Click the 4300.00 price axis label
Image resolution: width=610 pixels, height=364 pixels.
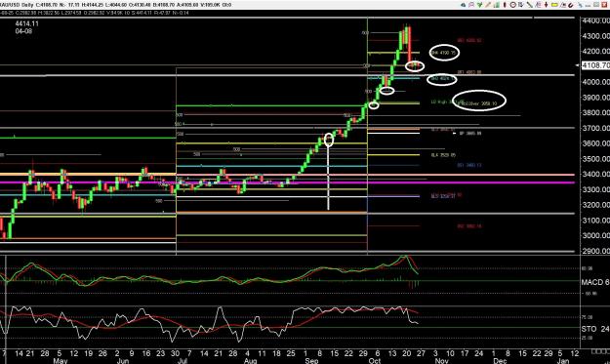tap(596, 36)
